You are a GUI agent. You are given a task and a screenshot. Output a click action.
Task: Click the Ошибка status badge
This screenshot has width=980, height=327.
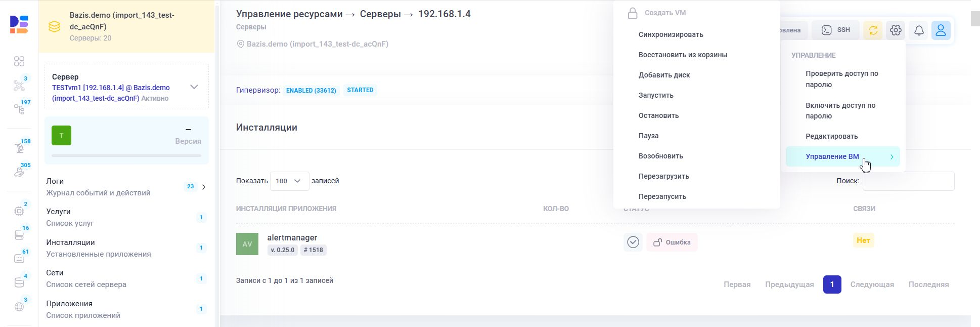(672, 242)
